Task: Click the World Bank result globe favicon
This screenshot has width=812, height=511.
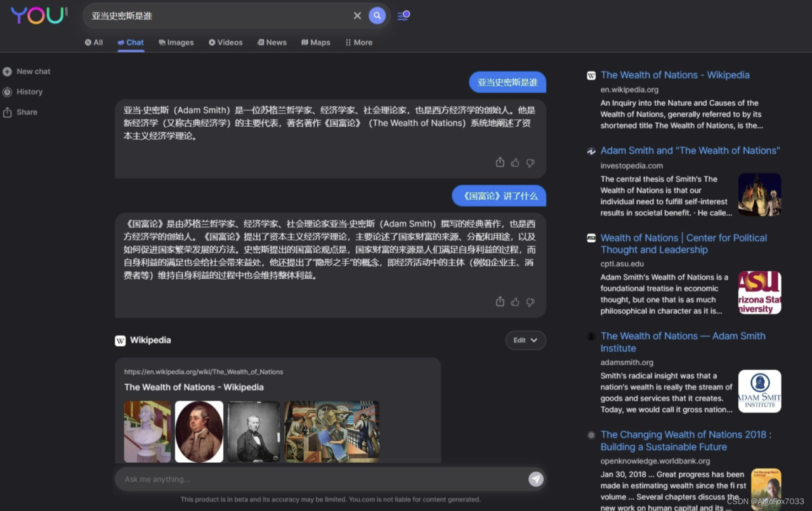Action: [591, 435]
